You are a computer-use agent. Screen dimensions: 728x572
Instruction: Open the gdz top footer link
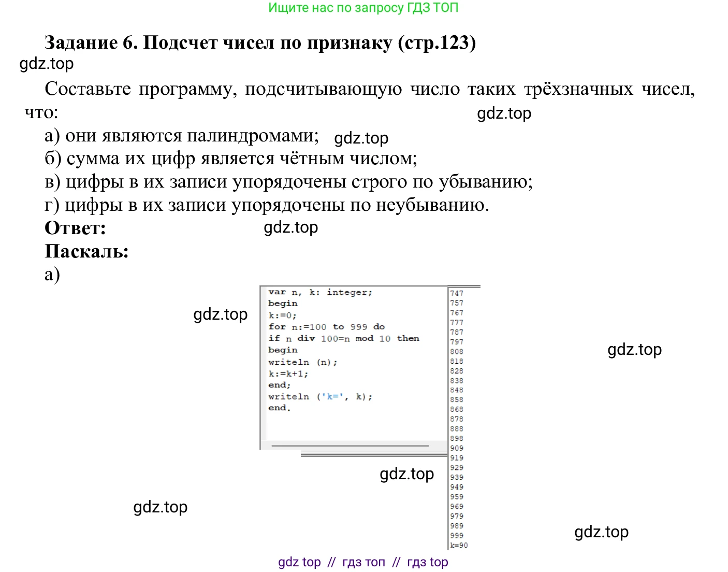click(x=299, y=562)
